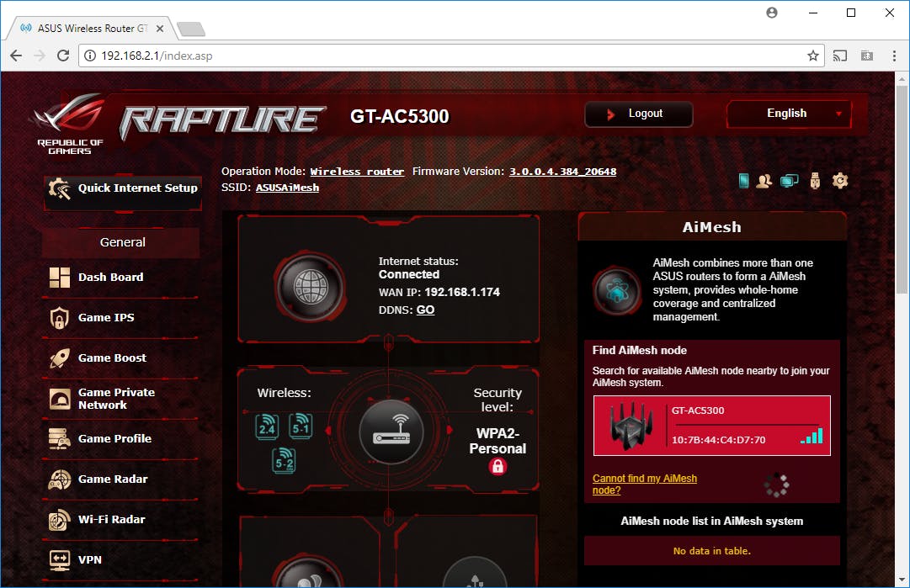Open the English language dropdown

click(789, 114)
